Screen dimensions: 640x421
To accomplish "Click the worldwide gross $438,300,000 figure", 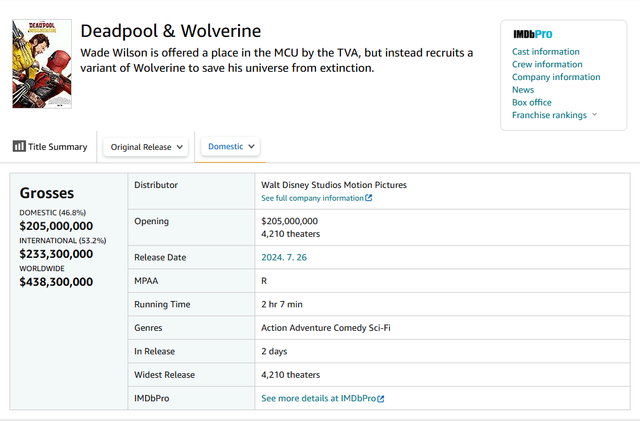I will click(56, 282).
